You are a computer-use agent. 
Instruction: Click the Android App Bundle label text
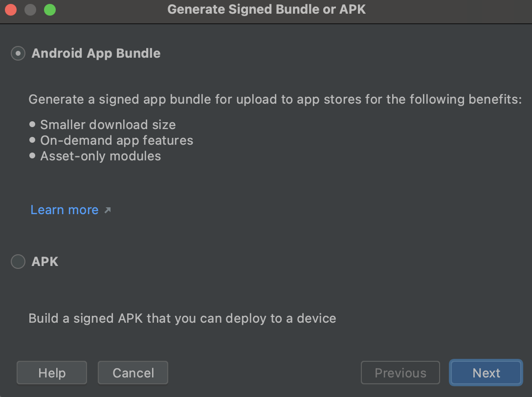[x=96, y=53]
